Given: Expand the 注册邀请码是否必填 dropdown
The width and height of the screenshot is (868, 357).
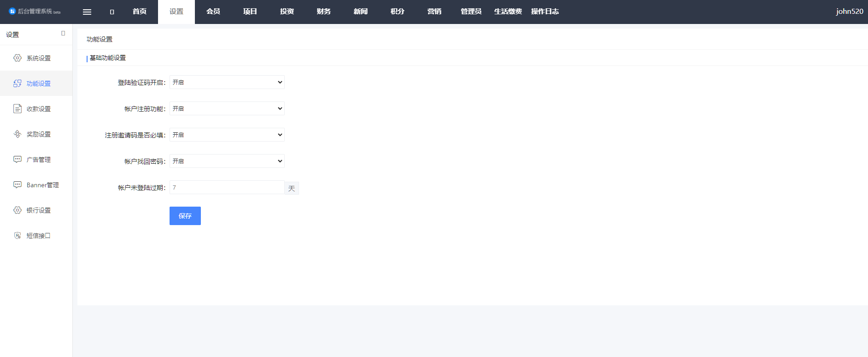Looking at the screenshot, I should [x=227, y=135].
